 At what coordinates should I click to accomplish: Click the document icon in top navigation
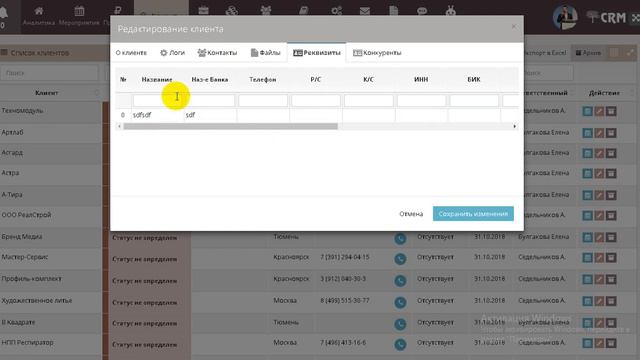pyautogui.click(x=393, y=11)
